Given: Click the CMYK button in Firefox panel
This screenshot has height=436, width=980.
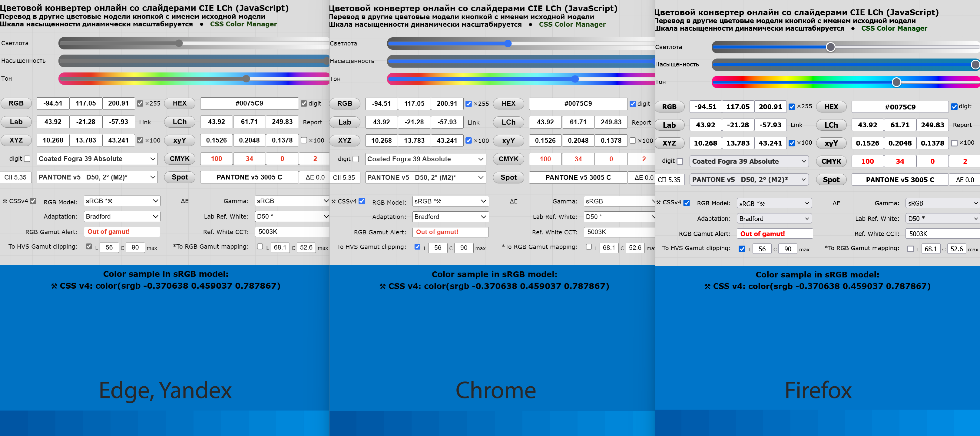Looking at the screenshot, I should (x=831, y=161).
